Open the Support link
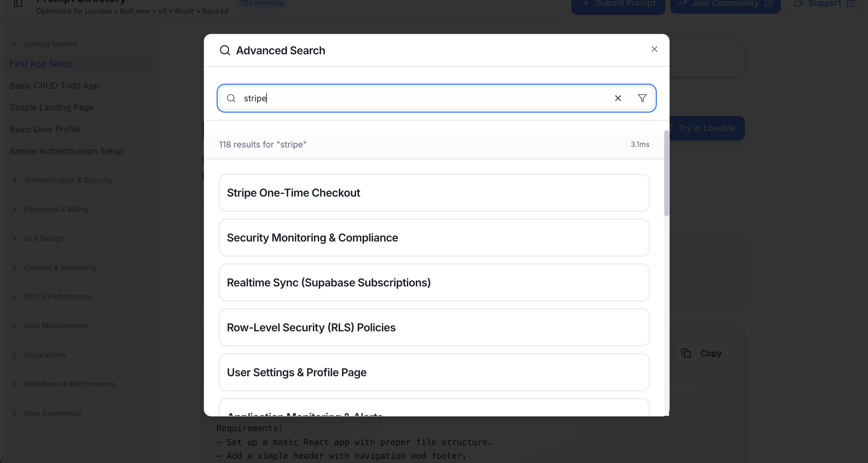The height and width of the screenshot is (463, 868). coord(825,4)
